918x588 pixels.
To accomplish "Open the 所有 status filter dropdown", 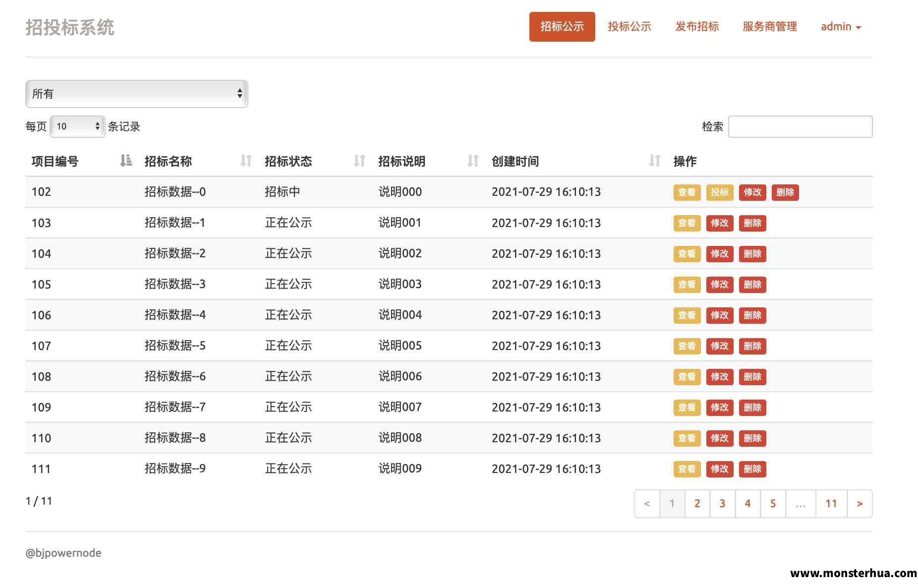I will pyautogui.click(x=137, y=94).
